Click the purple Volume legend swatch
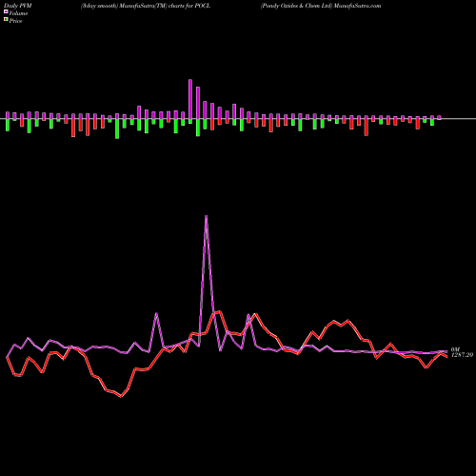This screenshot has height=476, width=476. click(6, 12)
